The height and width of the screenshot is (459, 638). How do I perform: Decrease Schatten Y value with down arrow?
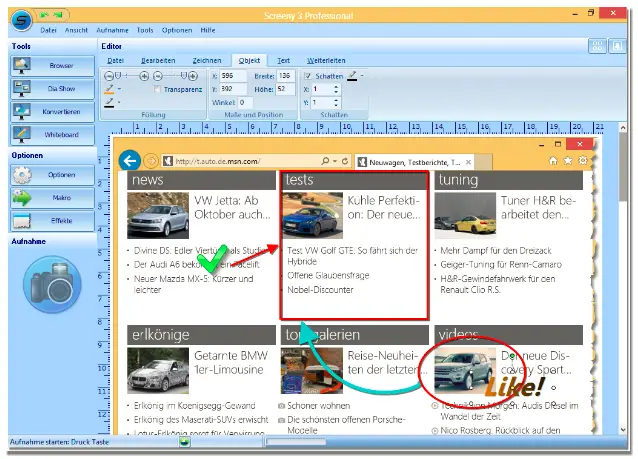pyautogui.click(x=336, y=105)
